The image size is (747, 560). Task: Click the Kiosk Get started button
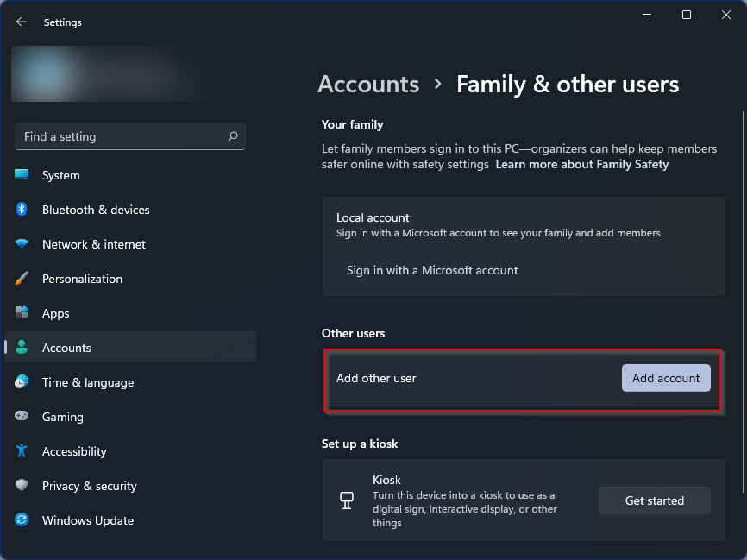pyautogui.click(x=654, y=500)
